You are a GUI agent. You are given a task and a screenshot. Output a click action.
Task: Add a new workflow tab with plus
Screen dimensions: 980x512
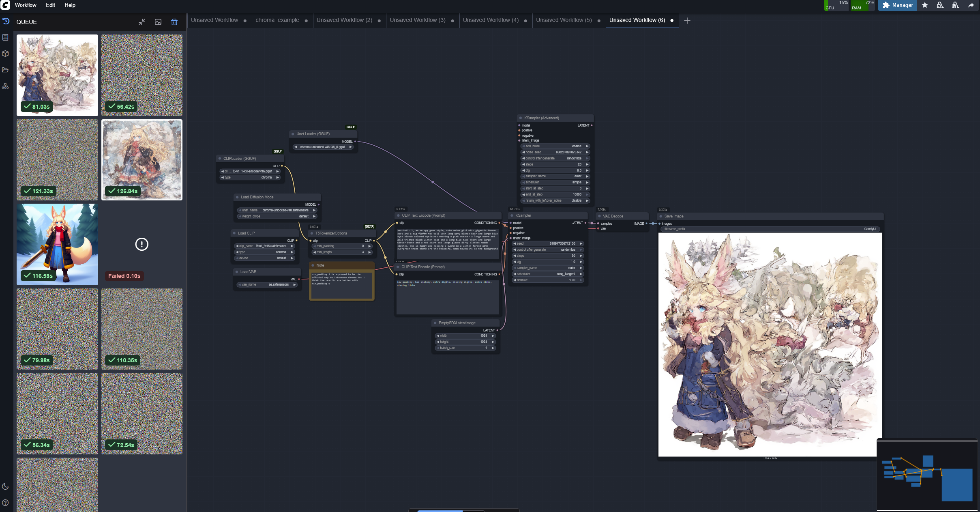coord(687,21)
